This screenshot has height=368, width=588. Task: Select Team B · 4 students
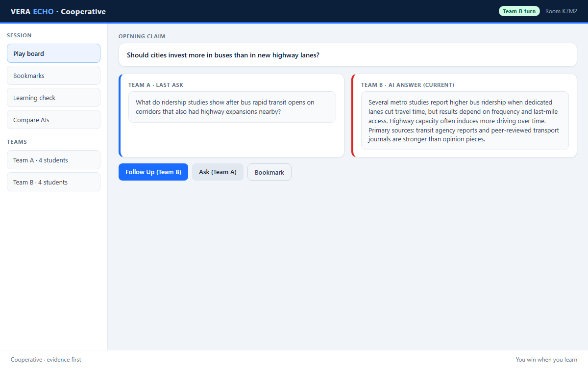pos(53,182)
